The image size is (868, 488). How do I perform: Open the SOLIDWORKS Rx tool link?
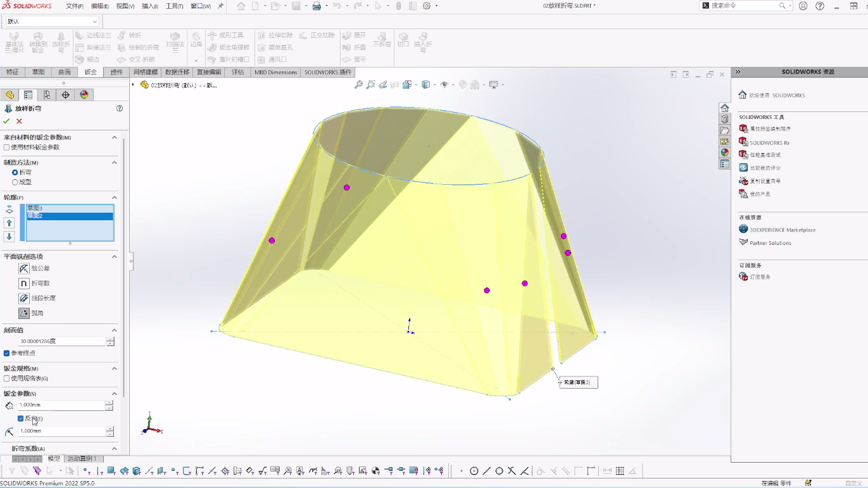[769, 142]
